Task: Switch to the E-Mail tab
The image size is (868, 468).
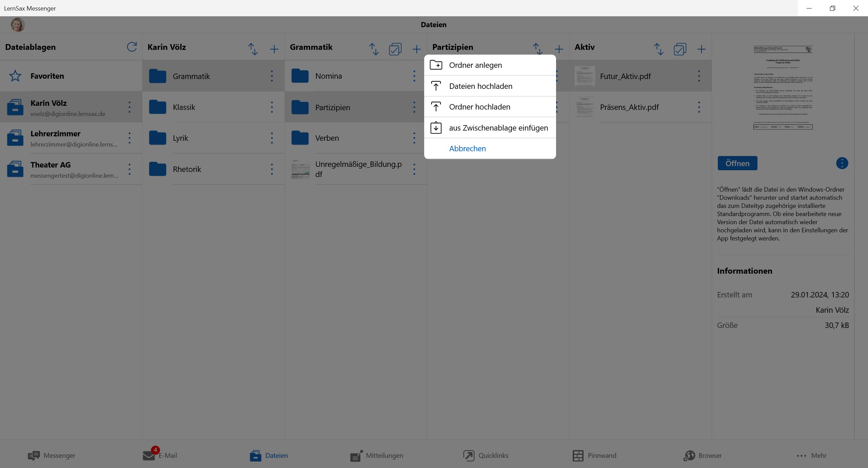Action: point(160,455)
